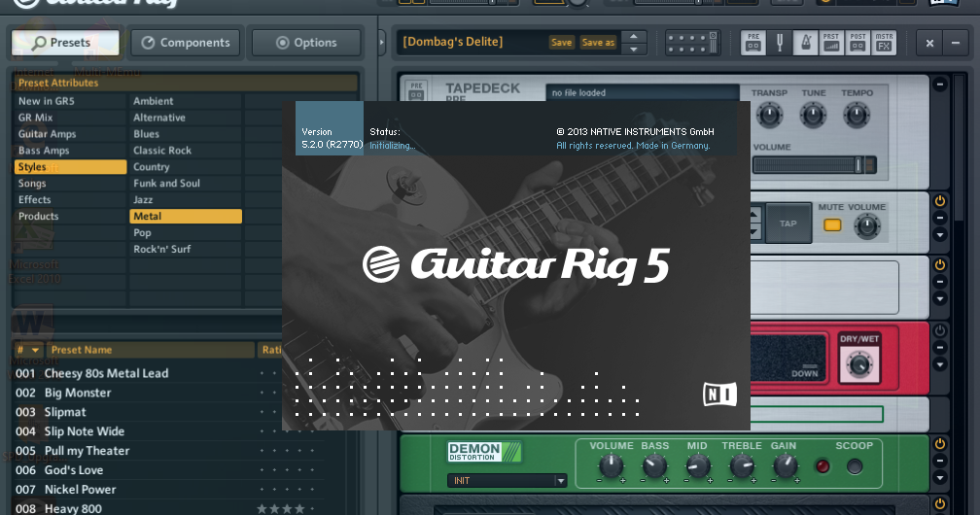Expand the red DRY/WET module down arrow
The width and height of the screenshot is (980, 515).
pyautogui.click(x=939, y=364)
